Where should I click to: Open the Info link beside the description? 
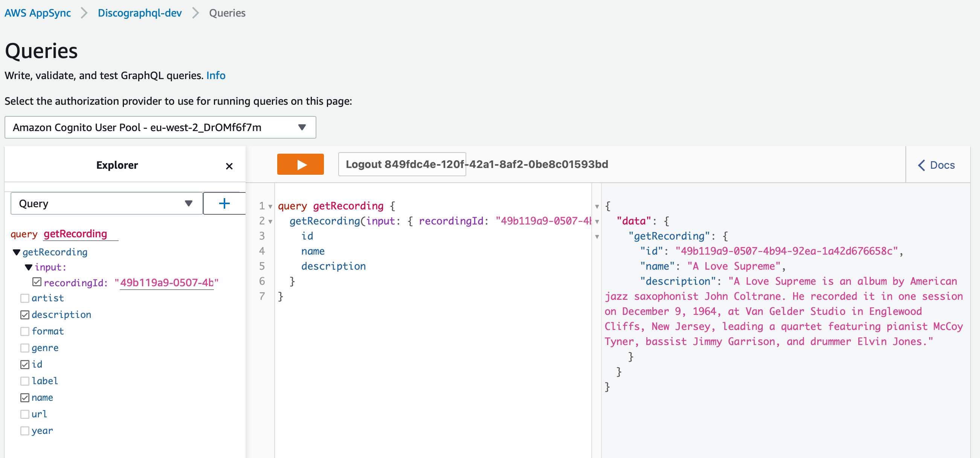(216, 75)
